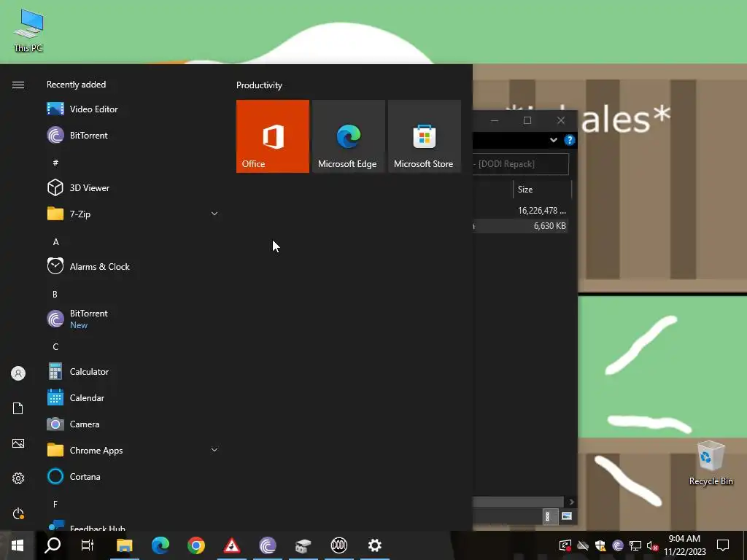The height and width of the screenshot is (560, 747).
Task: Open the network tray icon
Action: pyautogui.click(x=635, y=545)
